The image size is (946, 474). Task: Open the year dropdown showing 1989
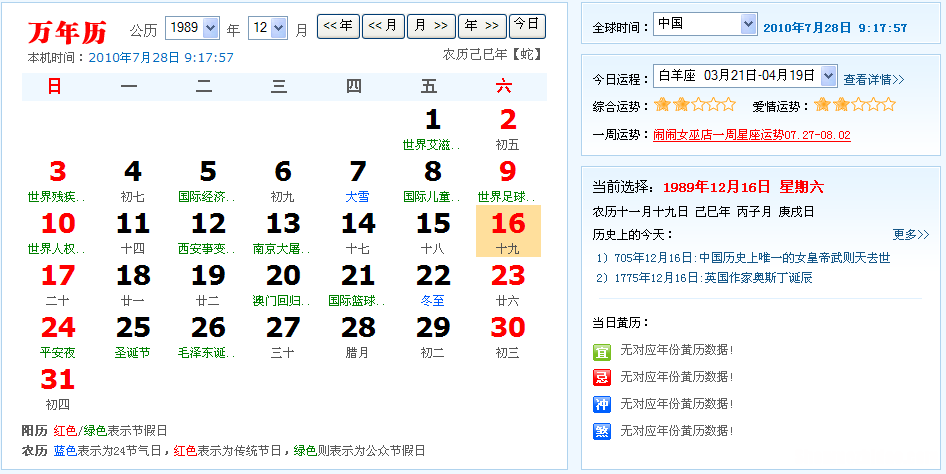tap(192, 28)
